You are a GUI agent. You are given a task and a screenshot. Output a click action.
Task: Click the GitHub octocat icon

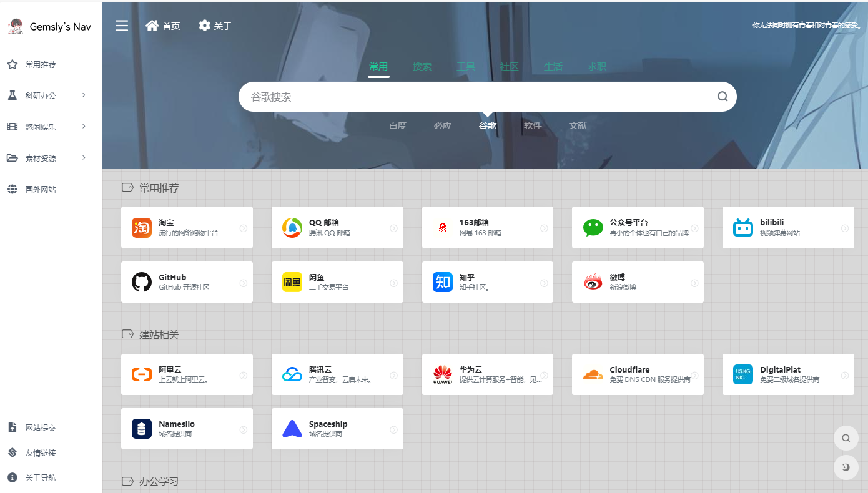tap(142, 282)
